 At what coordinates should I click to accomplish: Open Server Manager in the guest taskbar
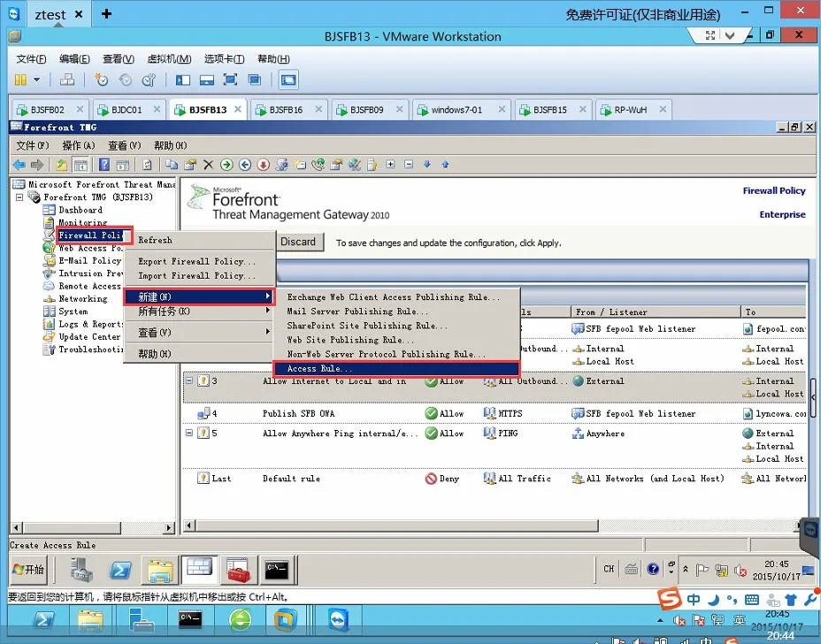81,570
